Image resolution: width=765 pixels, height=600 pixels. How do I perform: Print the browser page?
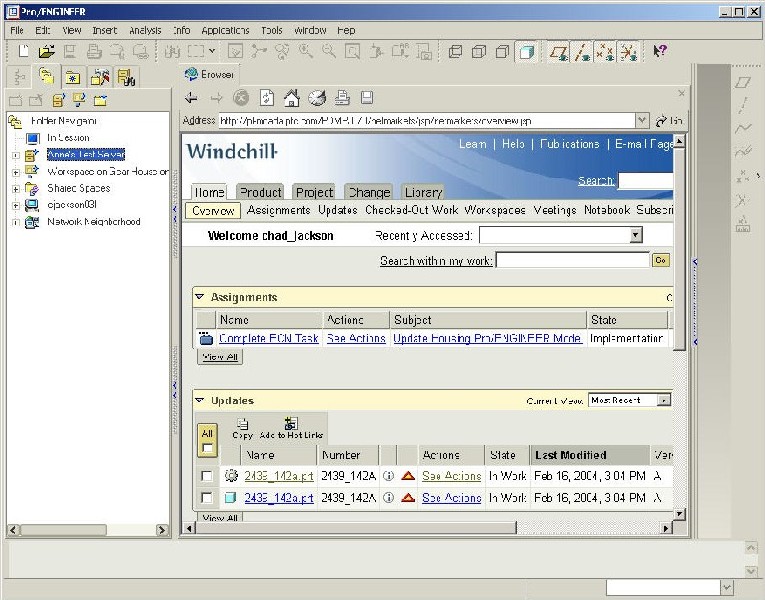click(x=342, y=98)
